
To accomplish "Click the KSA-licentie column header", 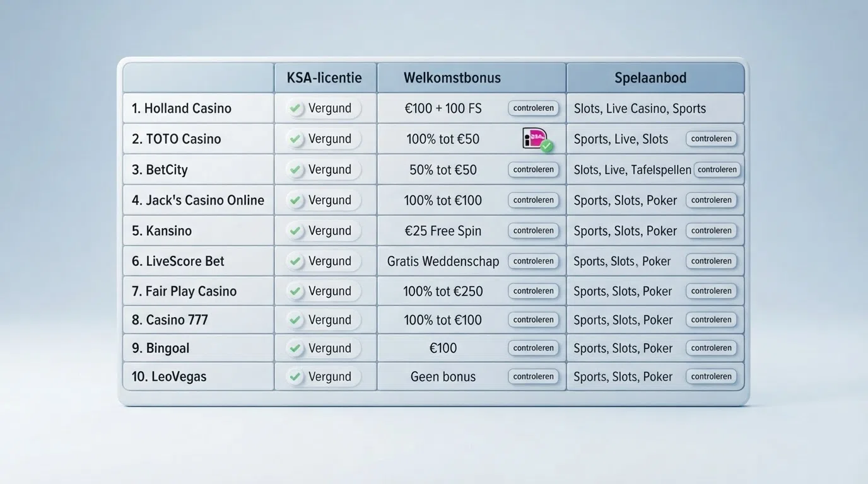I will pyautogui.click(x=325, y=78).
